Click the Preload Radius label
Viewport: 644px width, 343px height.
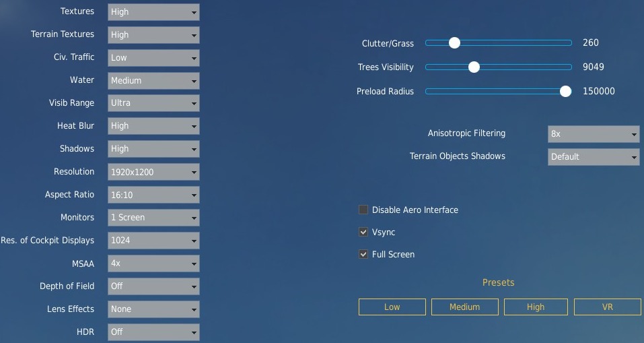click(x=385, y=91)
